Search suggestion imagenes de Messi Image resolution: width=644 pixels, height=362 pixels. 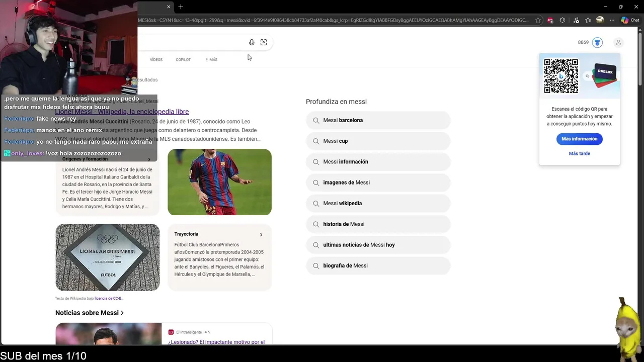378,183
